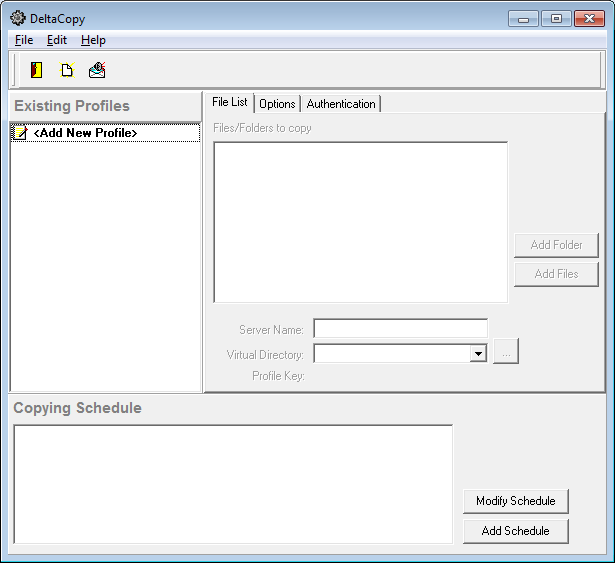This screenshot has height=563, width=615.
Task: Click the notepad icon beside Add New Profile
Action: 20,133
